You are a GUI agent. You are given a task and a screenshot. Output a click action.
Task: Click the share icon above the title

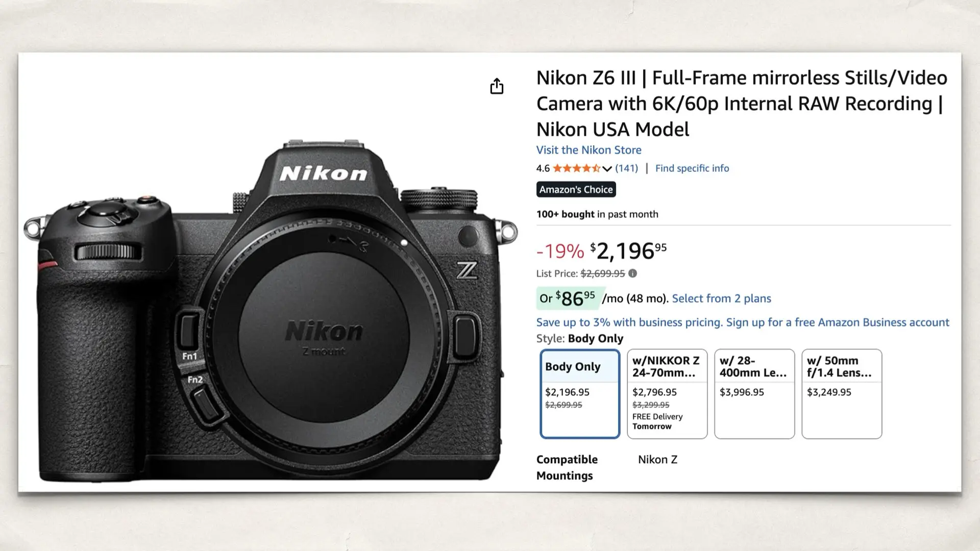[x=497, y=86]
